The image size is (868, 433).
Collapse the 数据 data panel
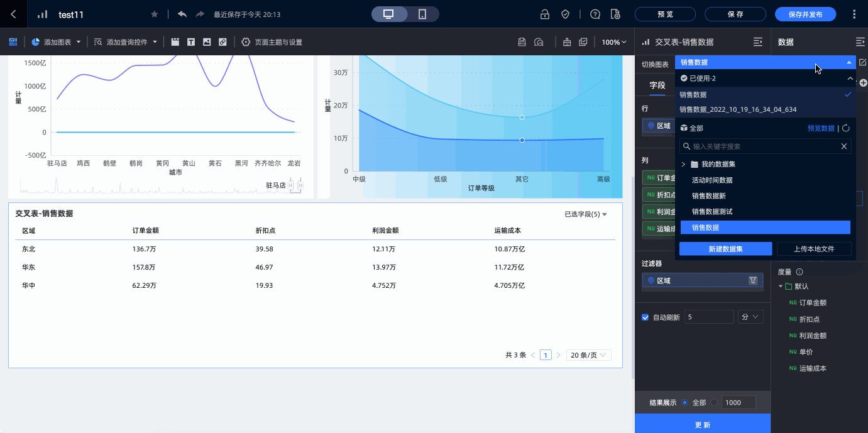860,42
